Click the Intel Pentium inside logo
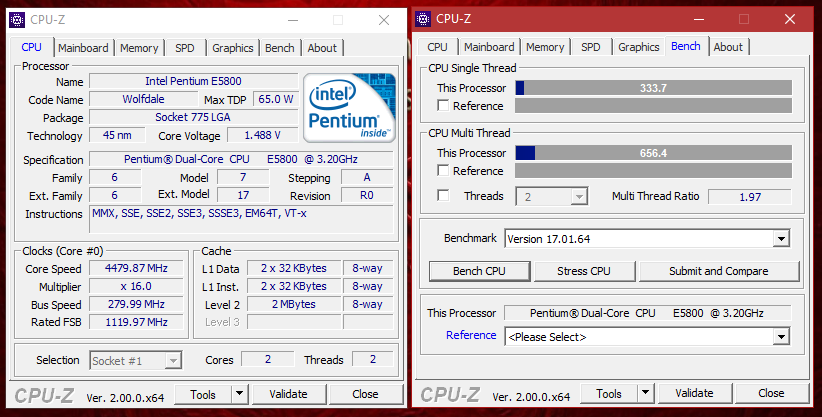Image resolution: width=822 pixels, height=417 pixels. [x=349, y=108]
